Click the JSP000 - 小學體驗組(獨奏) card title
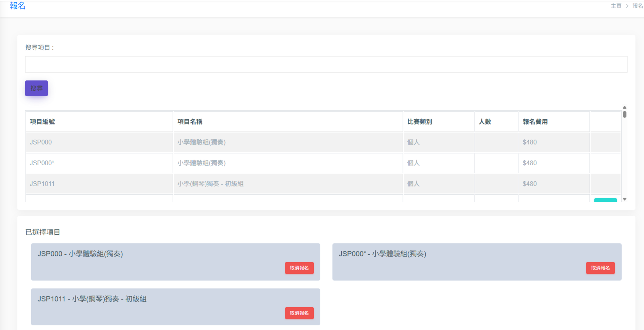Viewport: 644px width, 330px height. pyautogui.click(x=80, y=254)
